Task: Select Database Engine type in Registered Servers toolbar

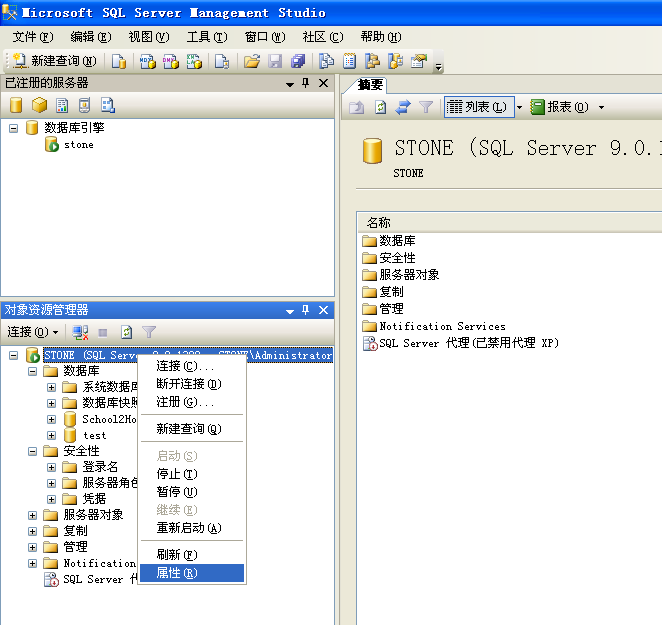Action: pos(16,105)
